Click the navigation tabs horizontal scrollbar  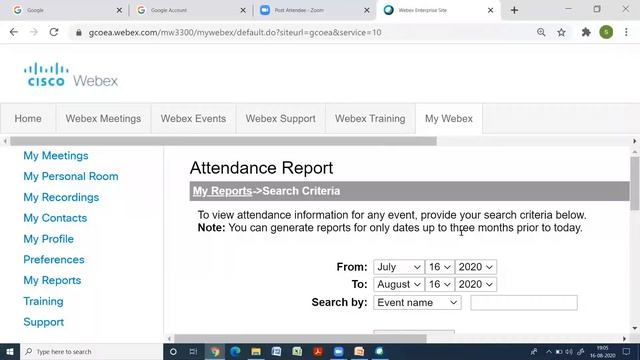coord(223,141)
